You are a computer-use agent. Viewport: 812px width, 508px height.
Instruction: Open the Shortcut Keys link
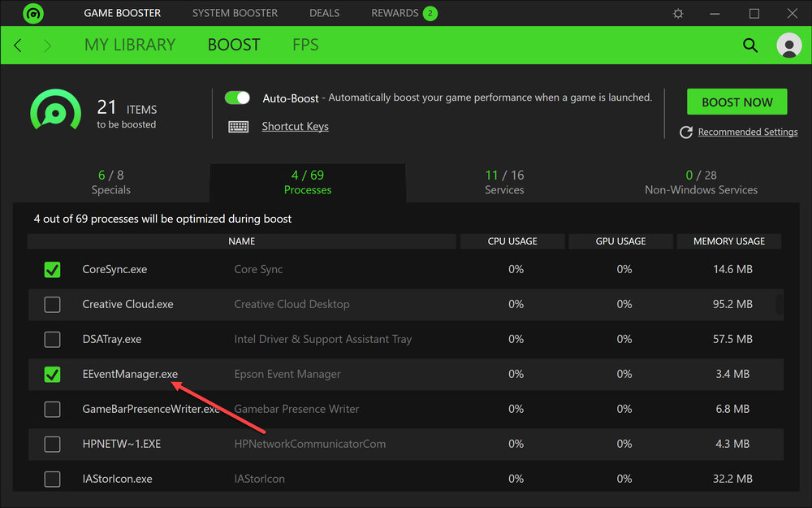pos(296,127)
